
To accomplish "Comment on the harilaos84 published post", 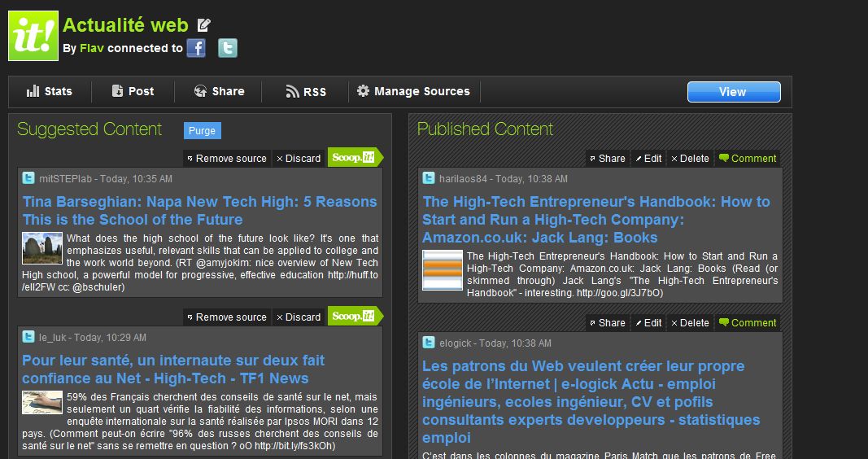I will (x=748, y=159).
